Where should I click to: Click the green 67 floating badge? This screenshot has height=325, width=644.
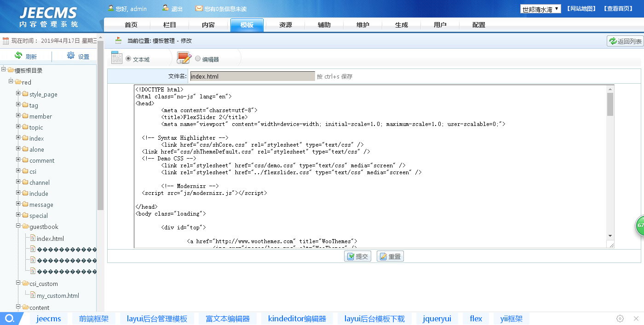point(640,226)
